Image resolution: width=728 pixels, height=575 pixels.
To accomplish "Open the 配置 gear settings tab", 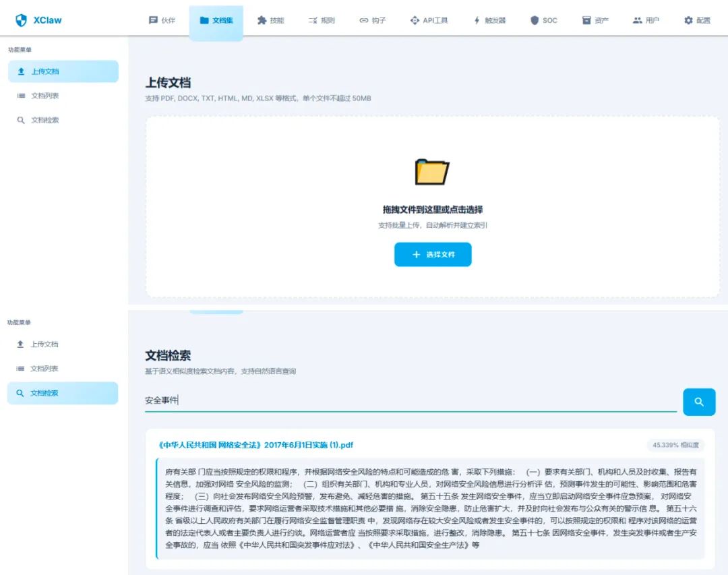I will click(697, 20).
